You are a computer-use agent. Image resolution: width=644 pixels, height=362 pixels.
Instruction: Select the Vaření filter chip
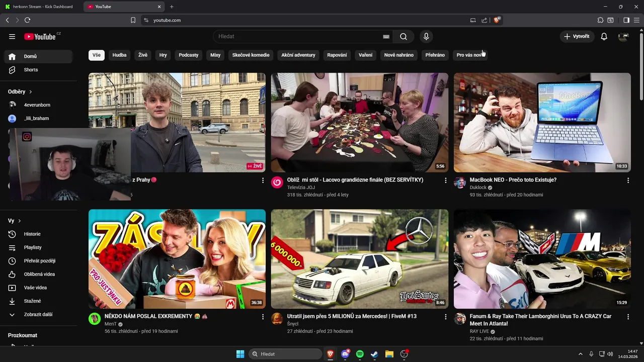coord(366,55)
